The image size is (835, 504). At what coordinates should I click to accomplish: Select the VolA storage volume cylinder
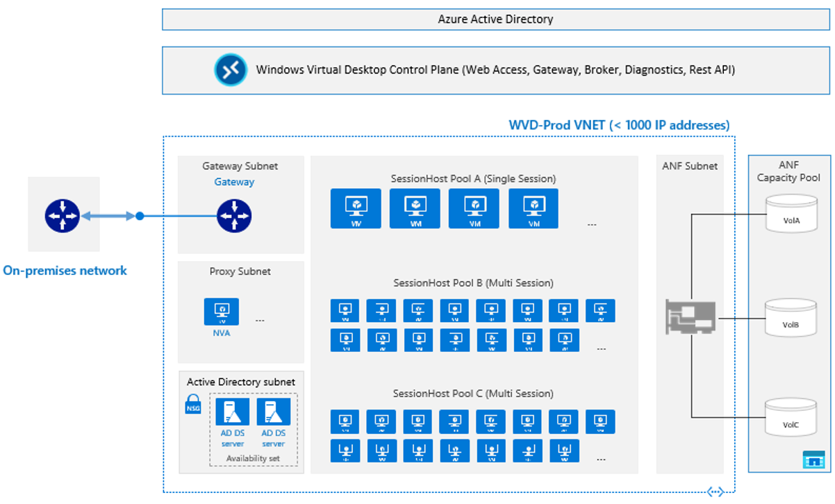(791, 212)
